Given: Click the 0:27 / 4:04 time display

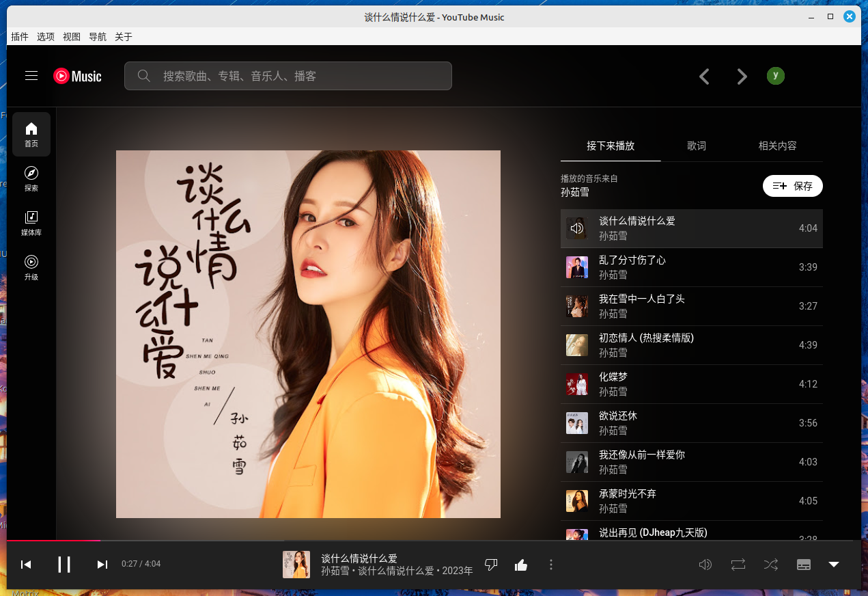Looking at the screenshot, I should pos(141,564).
